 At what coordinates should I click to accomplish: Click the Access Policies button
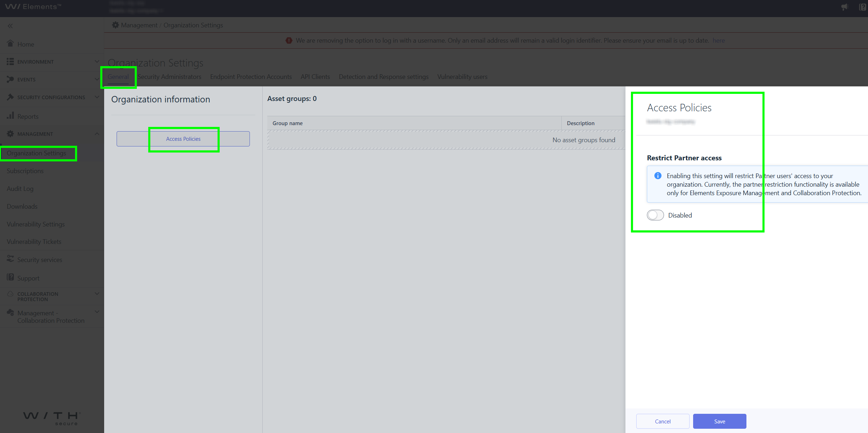183,139
